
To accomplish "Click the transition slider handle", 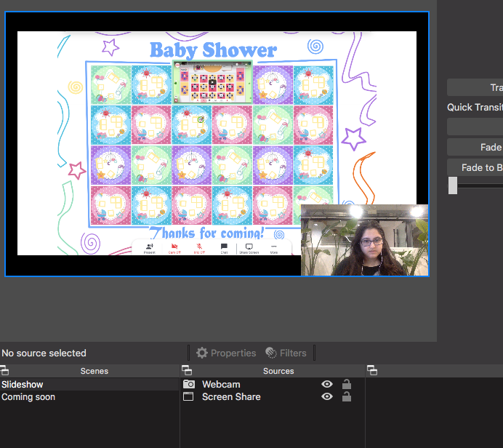I will click(x=453, y=185).
